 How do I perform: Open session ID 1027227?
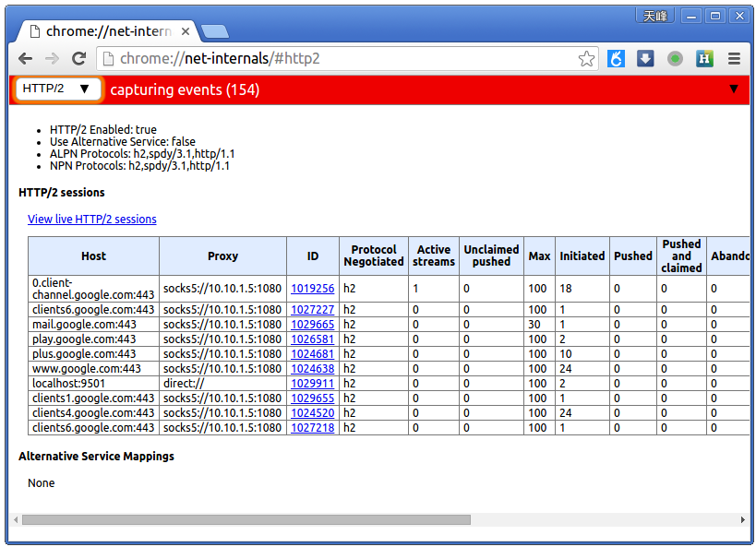[x=312, y=309]
